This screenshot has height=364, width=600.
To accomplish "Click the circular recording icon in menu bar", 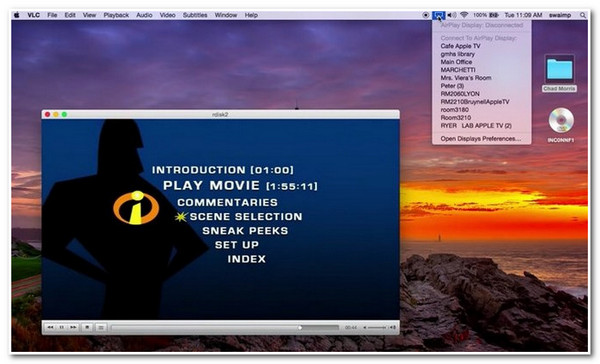I will pos(426,15).
